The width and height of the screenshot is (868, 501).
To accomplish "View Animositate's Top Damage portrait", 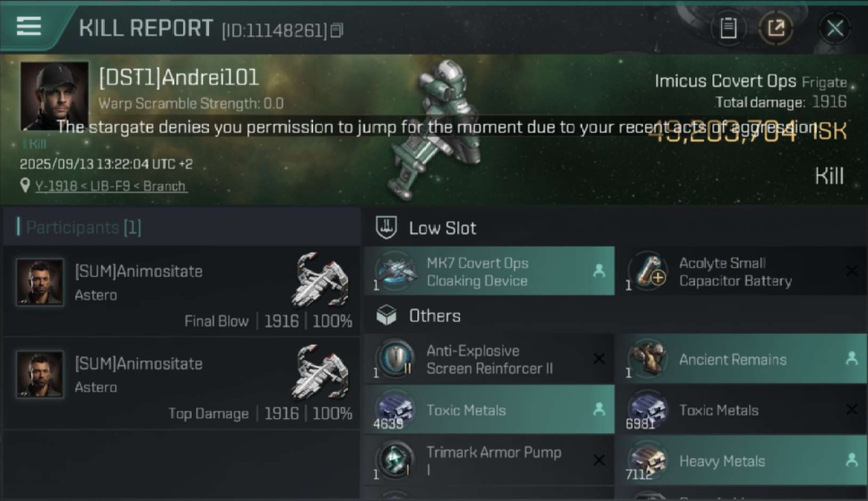I will coord(40,374).
